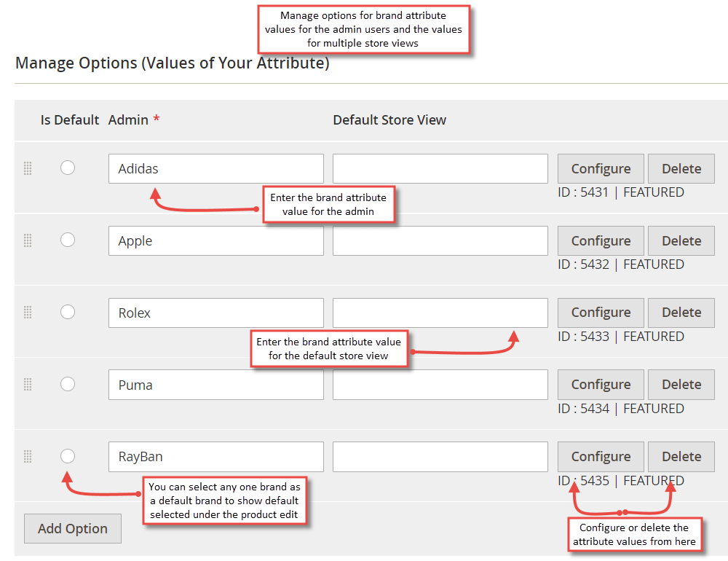The height and width of the screenshot is (561, 728).
Task: Set Adidas as the default brand
Action: (68, 168)
